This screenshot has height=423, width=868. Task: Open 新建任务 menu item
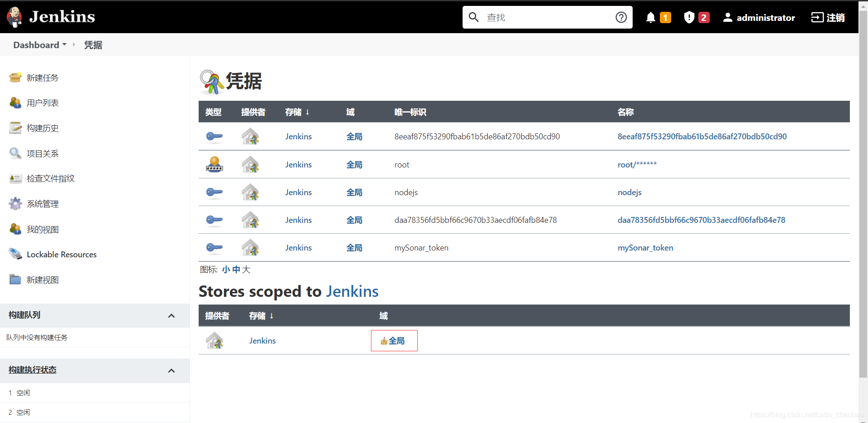pos(43,78)
